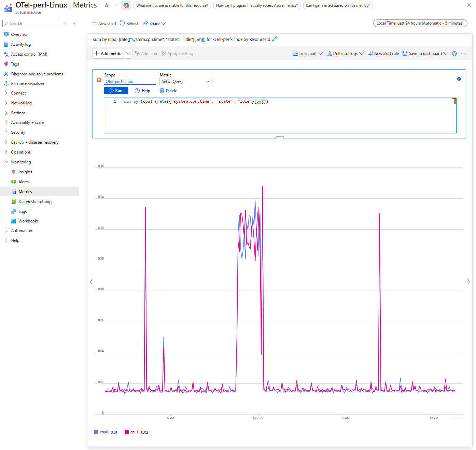Toggle the blue query checkmark
The height and width of the screenshot is (450, 476).
click(x=459, y=79)
